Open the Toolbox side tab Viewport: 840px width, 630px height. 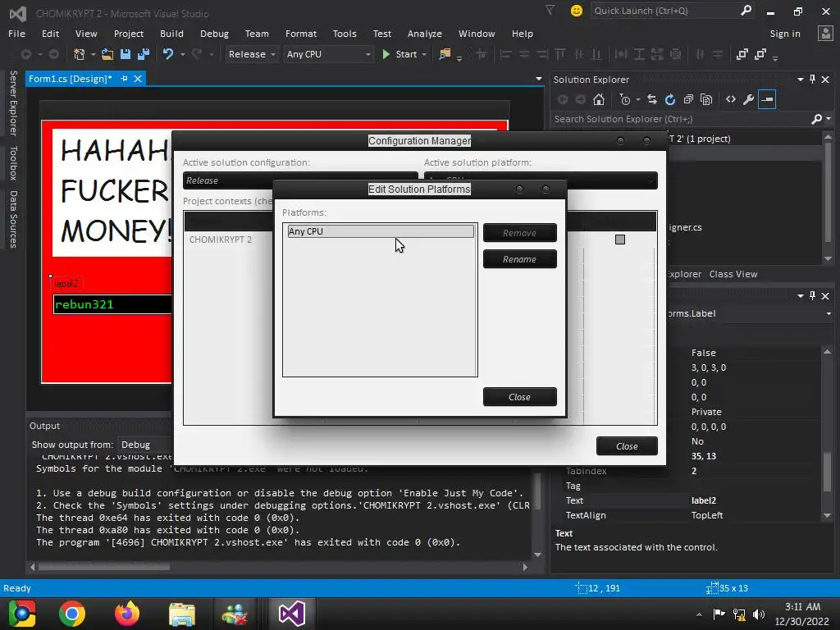point(13,163)
